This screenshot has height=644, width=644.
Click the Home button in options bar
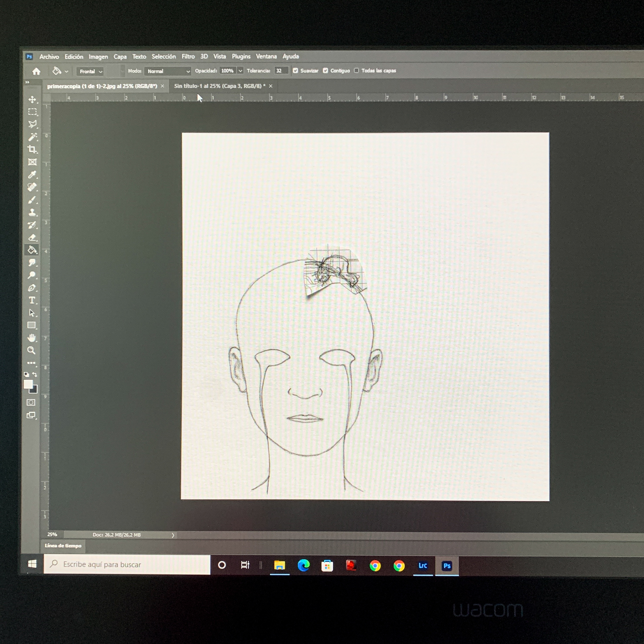[36, 71]
